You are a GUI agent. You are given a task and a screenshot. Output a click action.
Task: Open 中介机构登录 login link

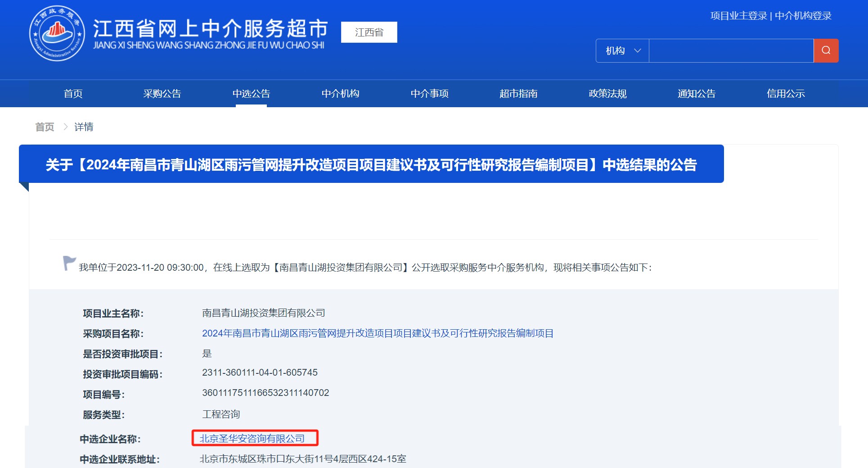pos(803,16)
